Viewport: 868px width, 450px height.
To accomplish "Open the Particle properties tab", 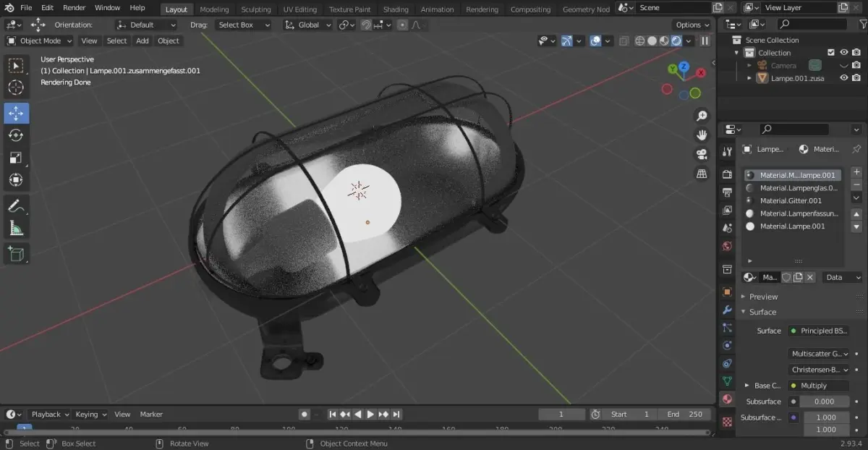I will pyautogui.click(x=727, y=328).
